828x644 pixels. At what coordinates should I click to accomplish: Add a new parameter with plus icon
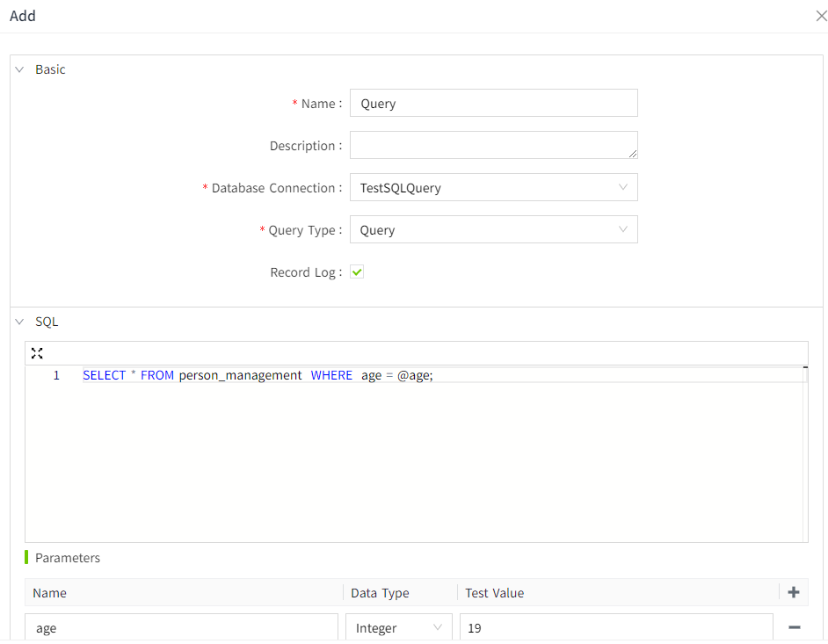794,593
